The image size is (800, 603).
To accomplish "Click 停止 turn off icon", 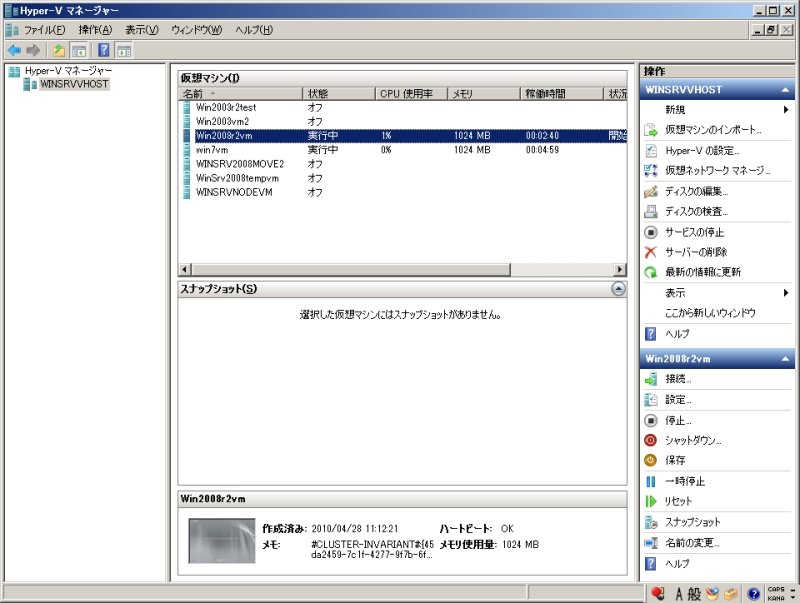I will coord(651,420).
